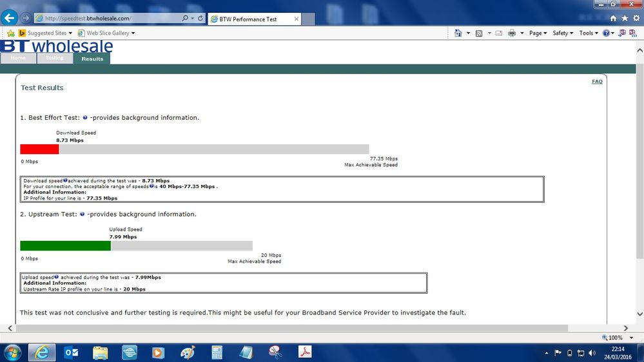Open the Safety menu
This screenshot has height=362, width=644.
[563, 33]
